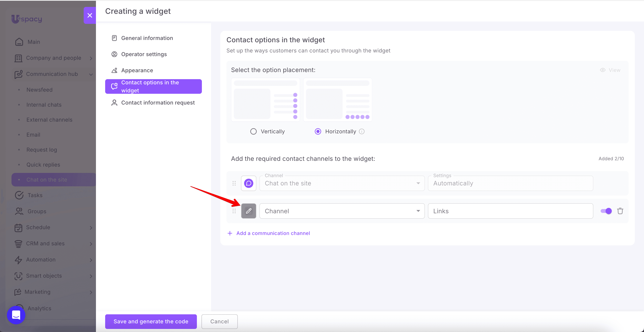This screenshot has height=332, width=644.
Task: Grab the drag handle beside the Links channel
Action: coord(234,211)
